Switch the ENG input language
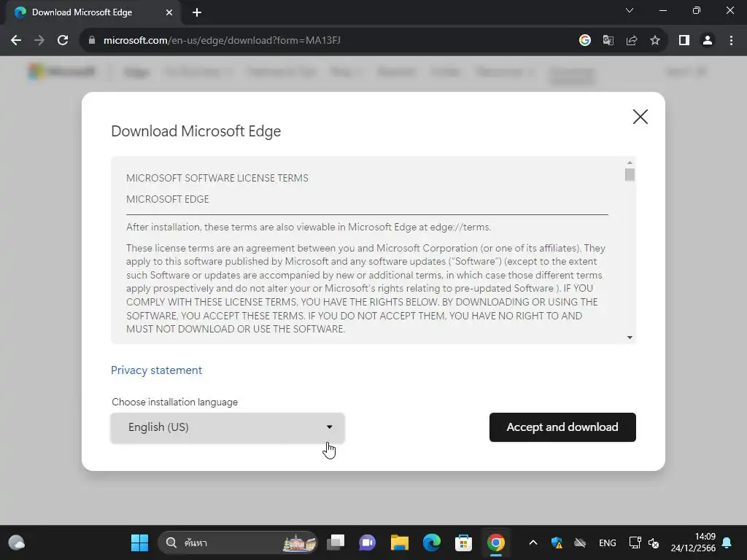The width and height of the screenshot is (747, 560). [608, 542]
